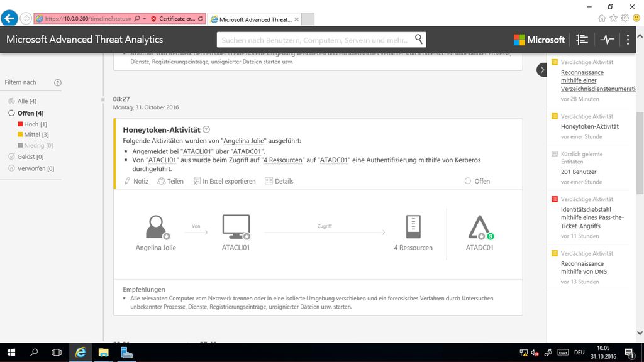Click the Microsoft Advanced Threat Analytics title
Image resolution: width=644 pixels, height=362 pixels.
point(85,40)
